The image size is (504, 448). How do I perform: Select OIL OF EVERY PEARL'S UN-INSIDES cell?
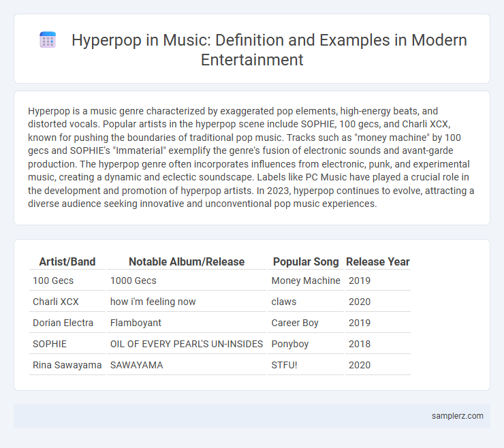187,344
